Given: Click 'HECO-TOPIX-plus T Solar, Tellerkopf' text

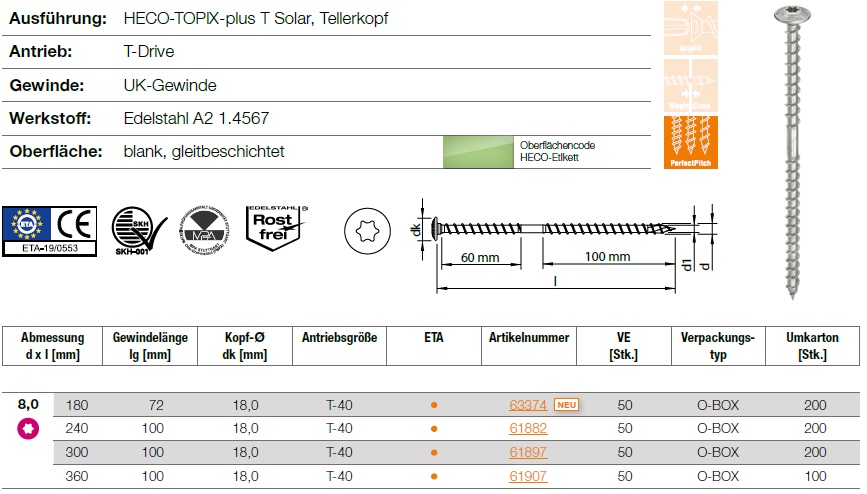Looking at the screenshot, I should (256, 19).
